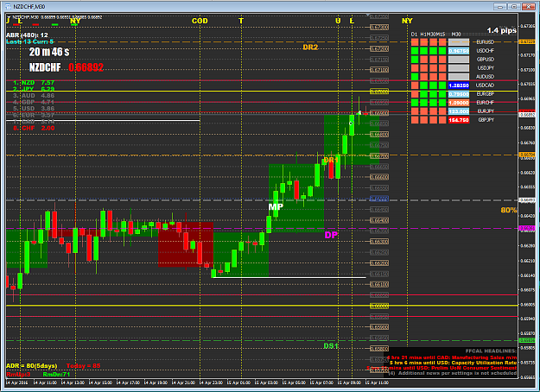Viewport: 540px width, 392px height.
Task: Click the green DS1 level label
Action: click(x=331, y=346)
